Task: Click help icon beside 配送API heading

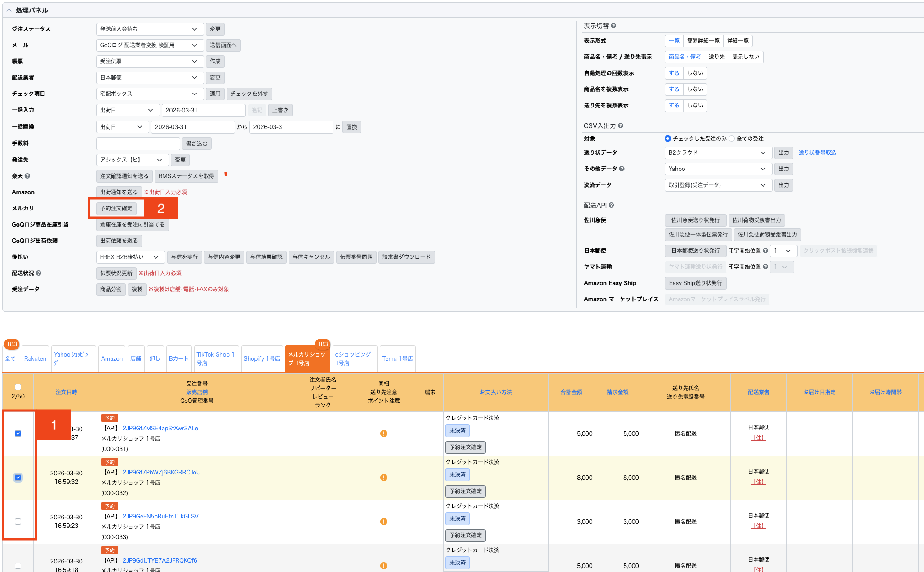Action: 611,206
